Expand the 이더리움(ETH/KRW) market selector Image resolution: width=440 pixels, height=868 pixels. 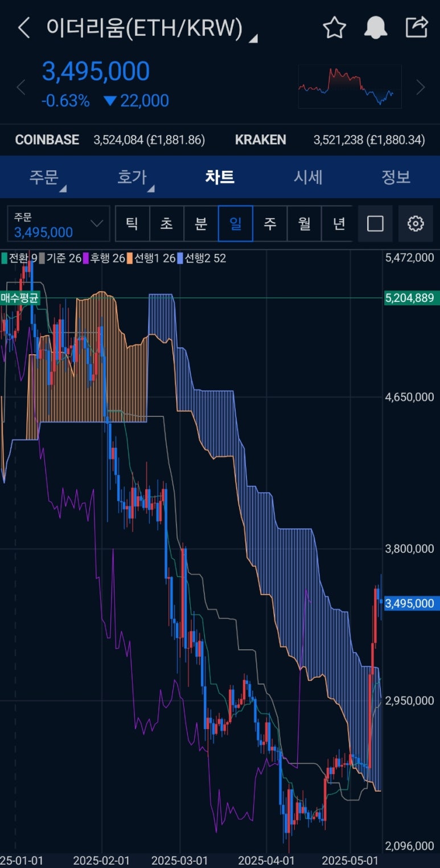tap(151, 28)
